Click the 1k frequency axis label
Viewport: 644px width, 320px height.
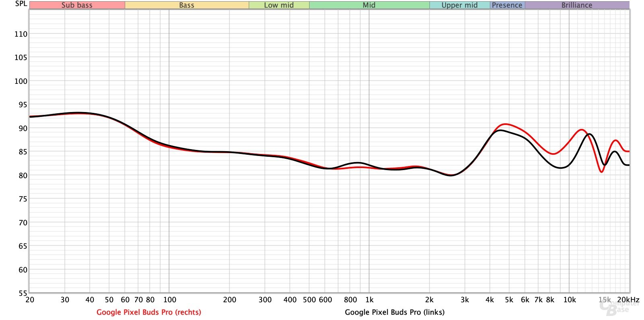[x=369, y=300]
